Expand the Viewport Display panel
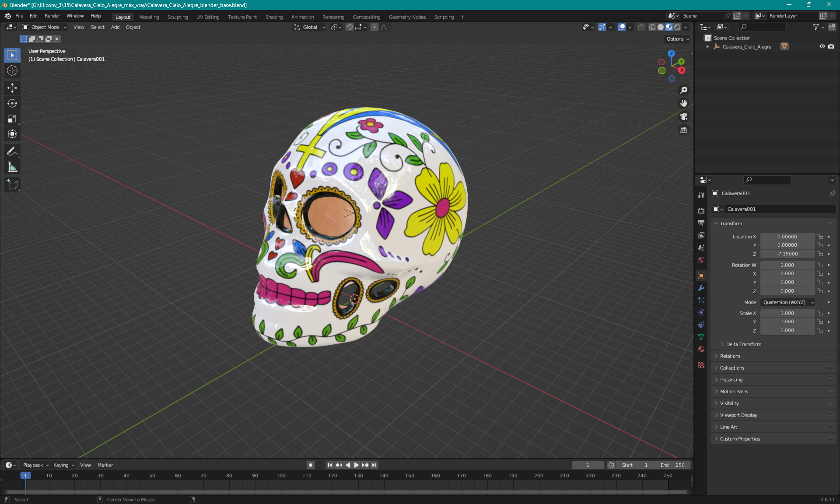This screenshot has width=840, height=504. coord(773,415)
